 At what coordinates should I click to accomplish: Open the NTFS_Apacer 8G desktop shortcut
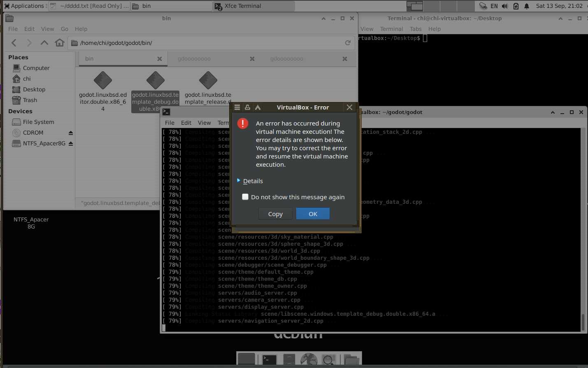click(x=31, y=223)
